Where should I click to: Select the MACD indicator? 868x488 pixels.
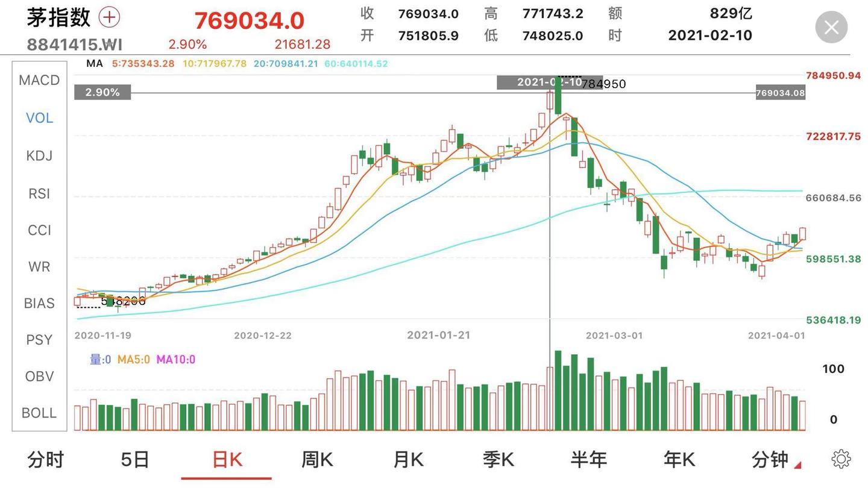[39, 80]
